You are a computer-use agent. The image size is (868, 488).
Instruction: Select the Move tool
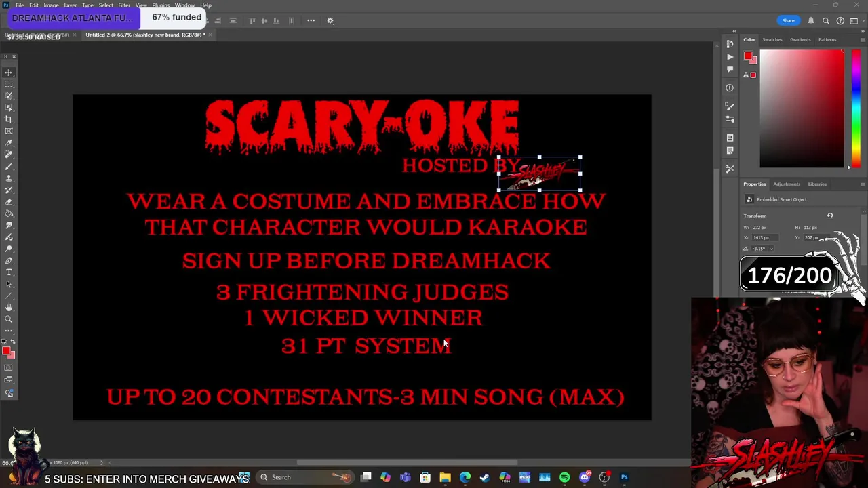click(x=9, y=72)
